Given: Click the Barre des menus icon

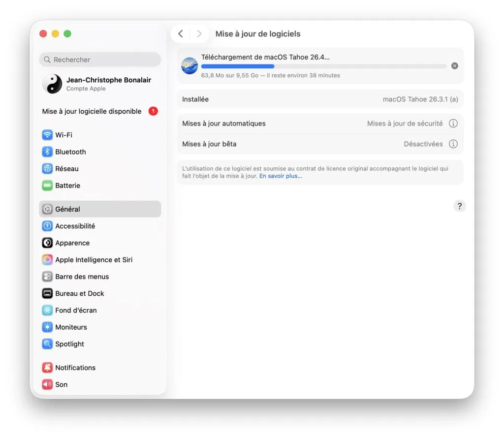Looking at the screenshot, I should point(47,277).
